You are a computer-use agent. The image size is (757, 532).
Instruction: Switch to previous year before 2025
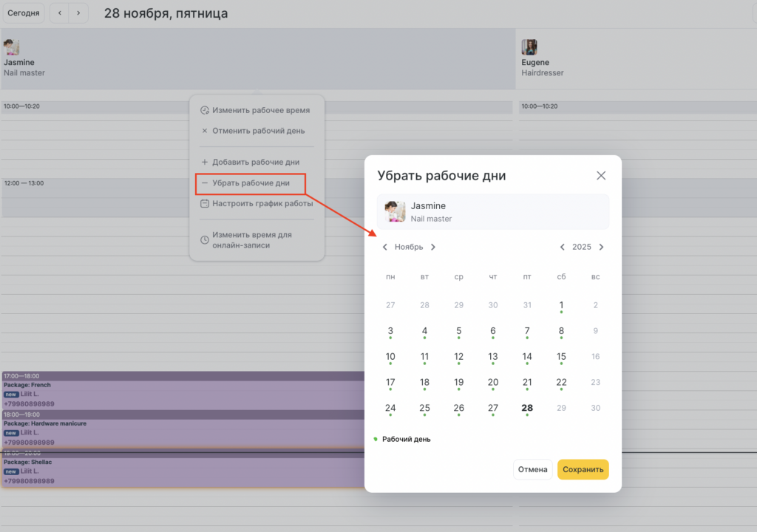point(562,247)
